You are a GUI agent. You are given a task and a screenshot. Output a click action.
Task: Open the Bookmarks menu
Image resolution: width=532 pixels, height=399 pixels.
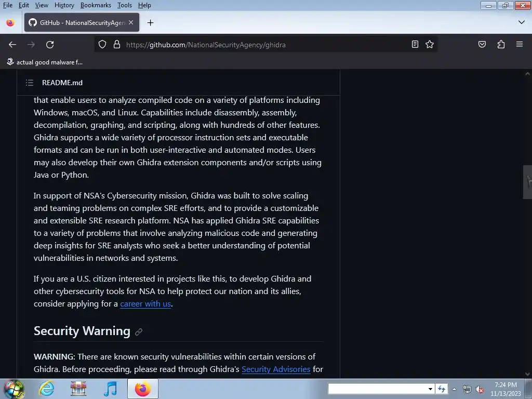96,5
